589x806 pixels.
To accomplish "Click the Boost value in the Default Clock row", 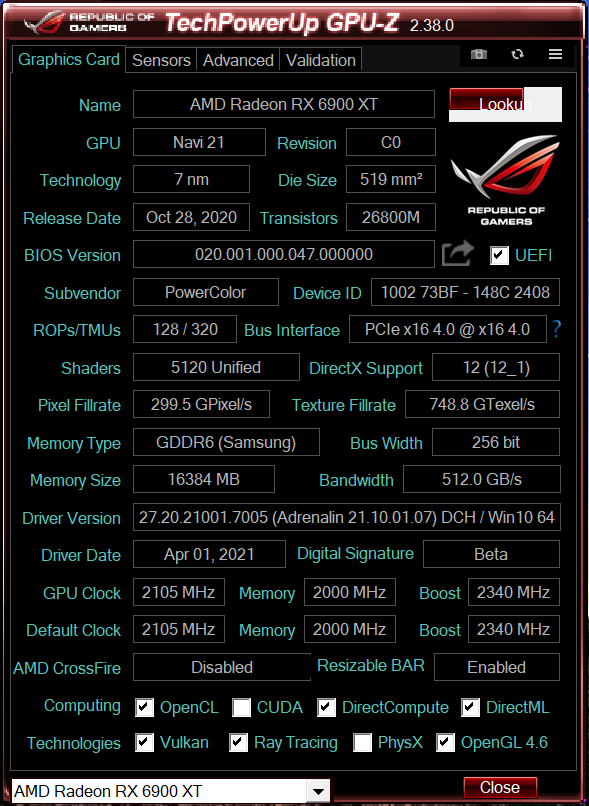I will [x=514, y=629].
